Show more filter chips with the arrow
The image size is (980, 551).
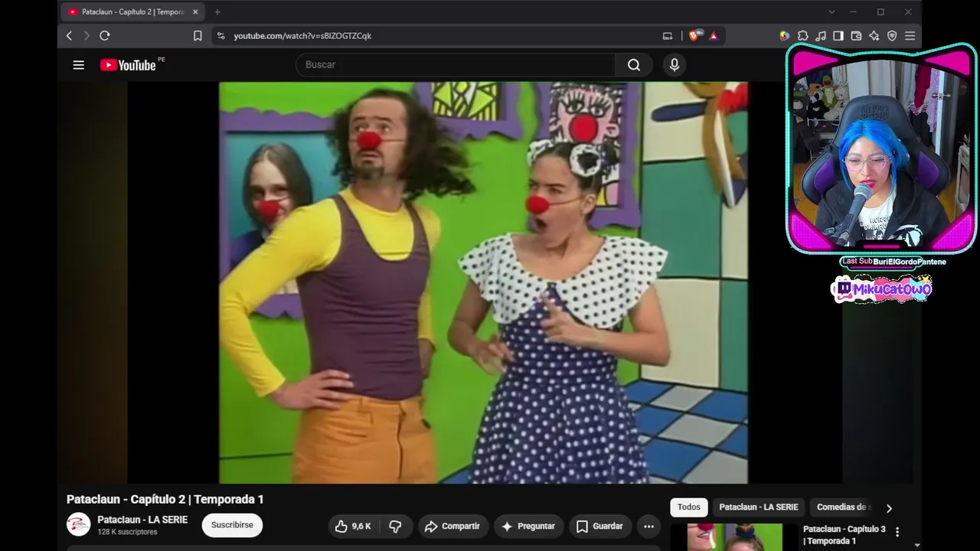889,508
